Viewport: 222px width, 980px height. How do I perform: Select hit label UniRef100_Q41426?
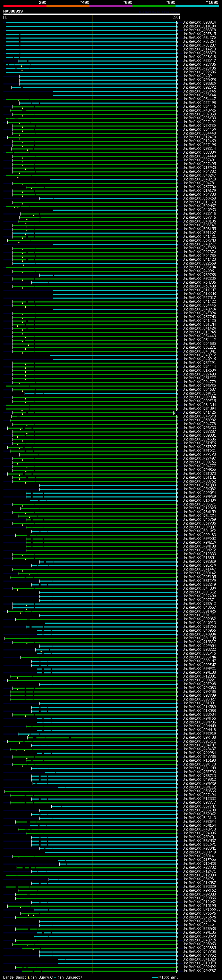[x=199, y=412]
